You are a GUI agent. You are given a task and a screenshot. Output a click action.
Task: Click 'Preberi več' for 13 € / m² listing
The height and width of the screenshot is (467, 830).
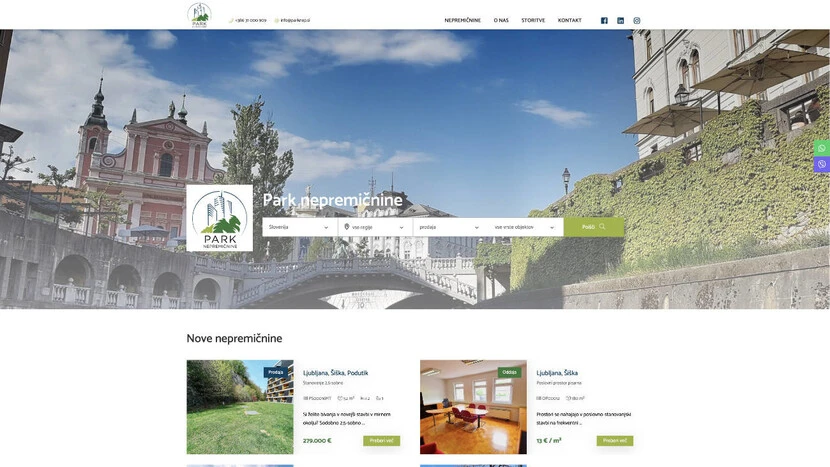(x=615, y=441)
